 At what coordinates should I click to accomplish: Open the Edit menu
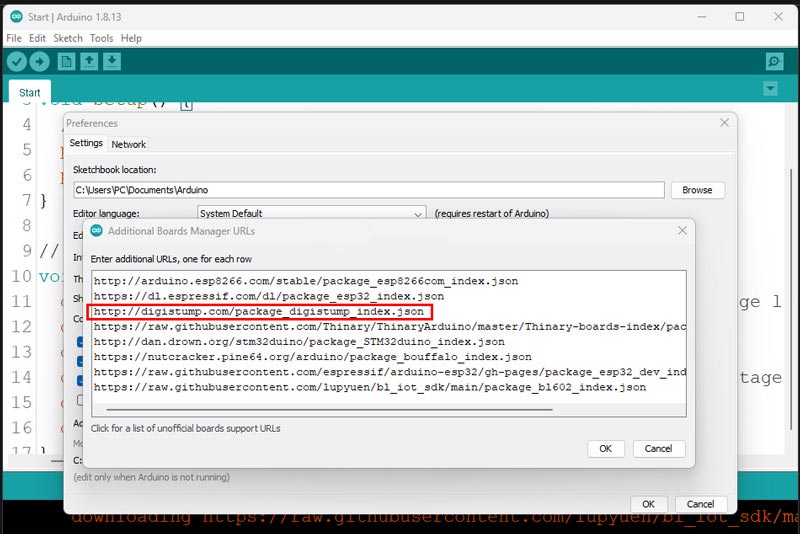[37, 38]
